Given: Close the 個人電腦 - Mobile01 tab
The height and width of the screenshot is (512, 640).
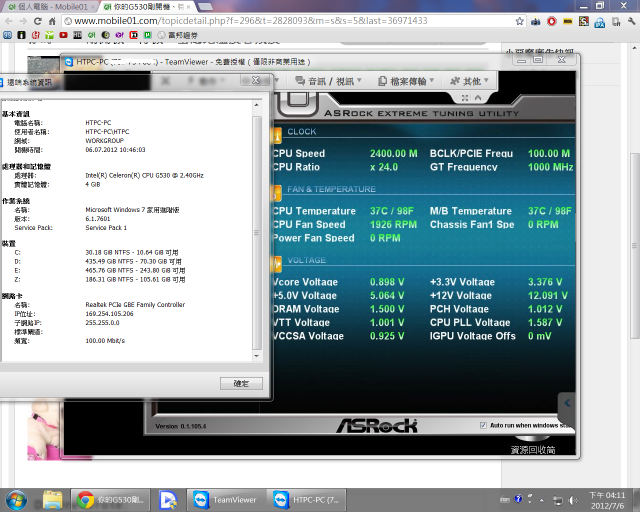Looking at the screenshot, I should [x=93, y=7].
